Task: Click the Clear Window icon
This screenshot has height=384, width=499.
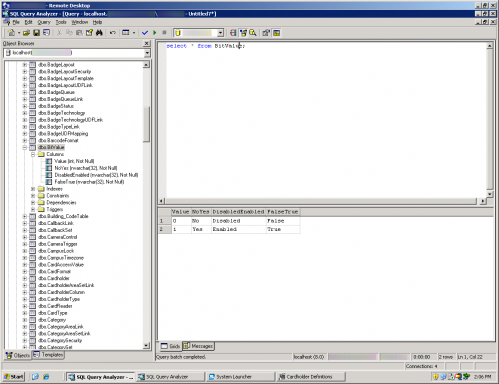Action: point(89,33)
